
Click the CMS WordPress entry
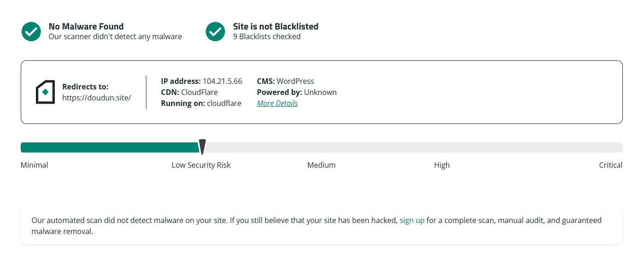click(x=285, y=81)
